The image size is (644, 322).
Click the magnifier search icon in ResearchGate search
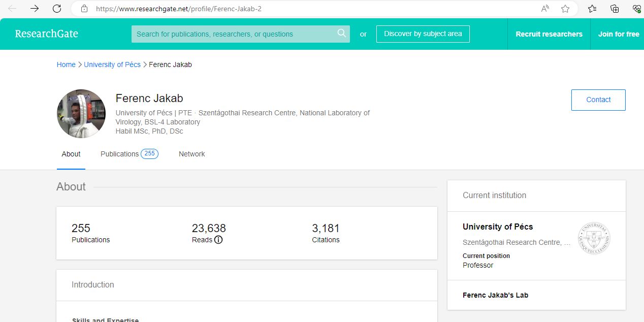pyautogui.click(x=342, y=34)
